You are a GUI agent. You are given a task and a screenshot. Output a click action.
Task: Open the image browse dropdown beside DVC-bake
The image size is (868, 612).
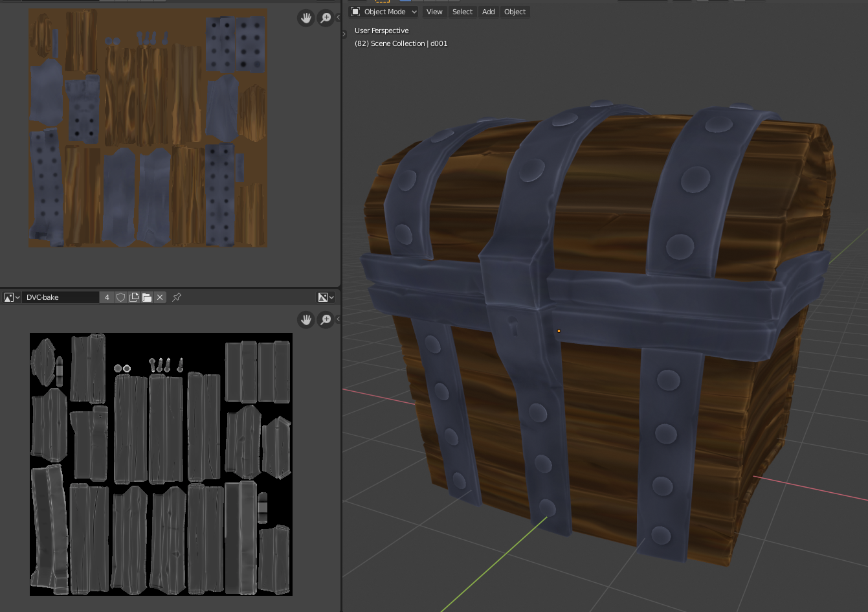tap(12, 297)
